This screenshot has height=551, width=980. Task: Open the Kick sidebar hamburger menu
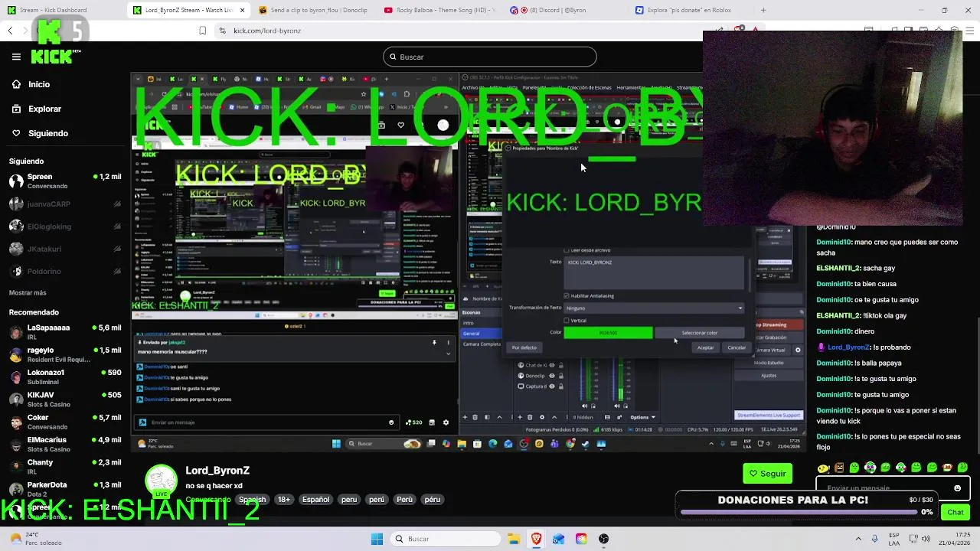coord(16,57)
